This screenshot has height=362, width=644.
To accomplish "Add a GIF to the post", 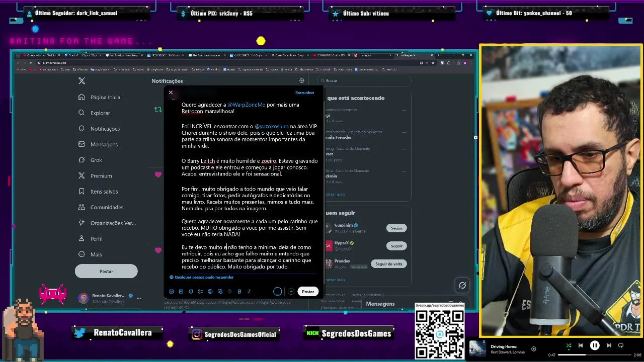I will (181, 292).
